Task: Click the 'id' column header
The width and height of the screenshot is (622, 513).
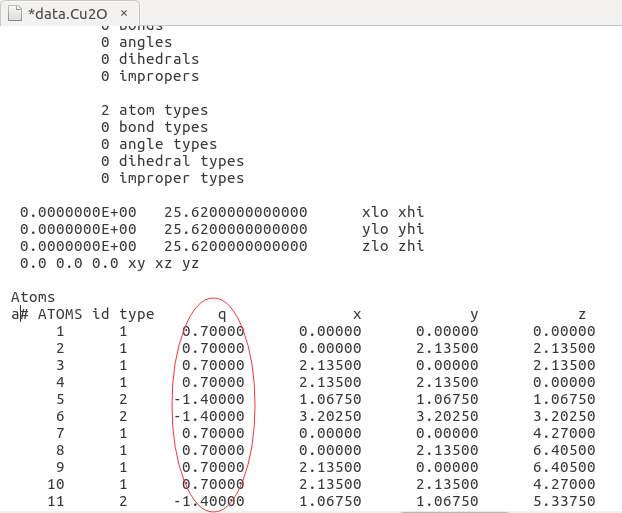Action: coord(100,314)
